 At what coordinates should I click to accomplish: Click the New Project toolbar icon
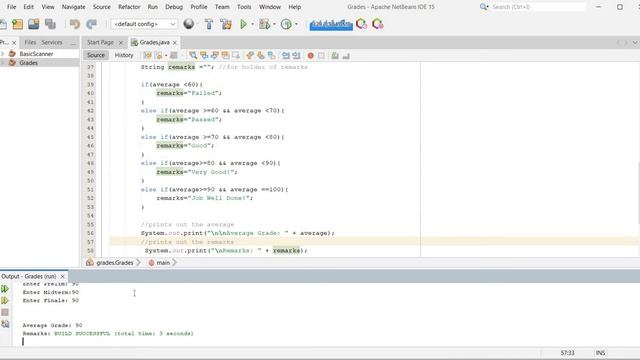[x=17, y=24]
